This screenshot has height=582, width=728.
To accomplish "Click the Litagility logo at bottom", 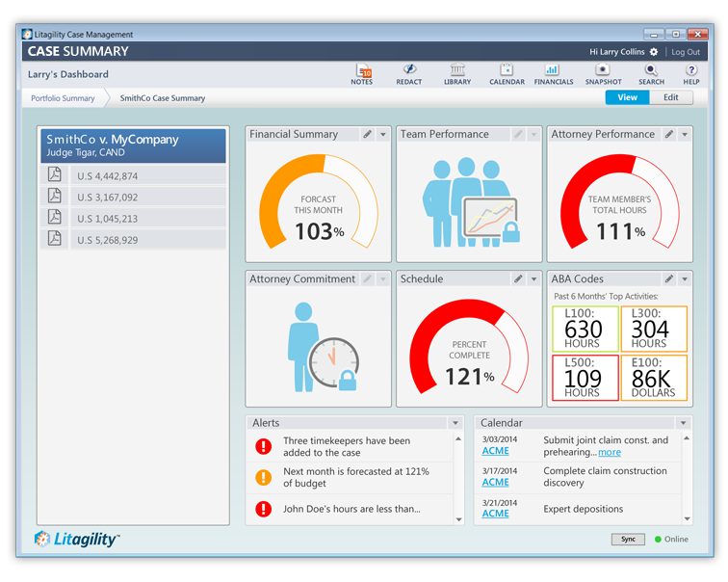I will click(x=77, y=539).
